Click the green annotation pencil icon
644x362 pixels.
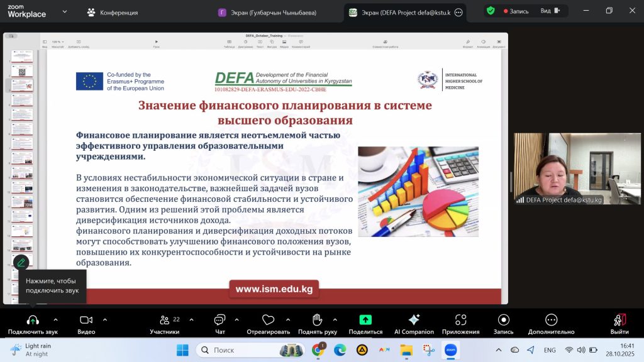(x=21, y=262)
